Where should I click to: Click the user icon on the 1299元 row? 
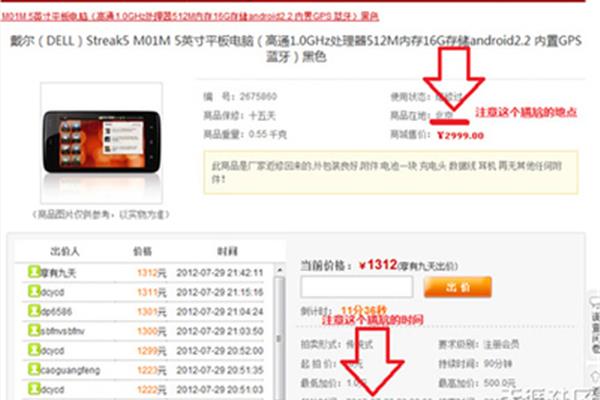click(34, 350)
